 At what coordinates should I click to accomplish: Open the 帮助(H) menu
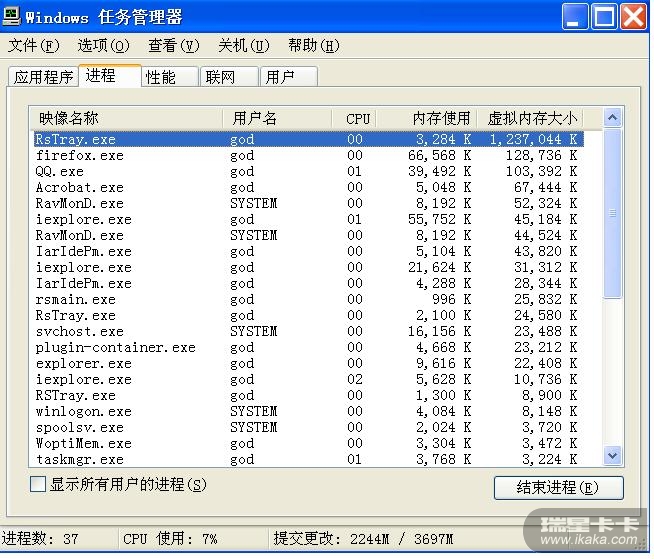pos(314,45)
